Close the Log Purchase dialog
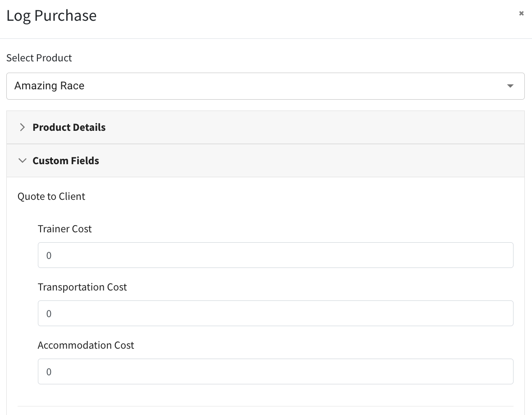532x415 pixels. point(521,13)
